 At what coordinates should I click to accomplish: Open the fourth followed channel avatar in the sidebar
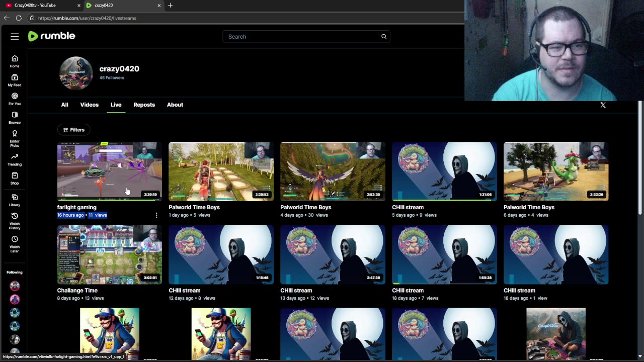[x=15, y=326]
